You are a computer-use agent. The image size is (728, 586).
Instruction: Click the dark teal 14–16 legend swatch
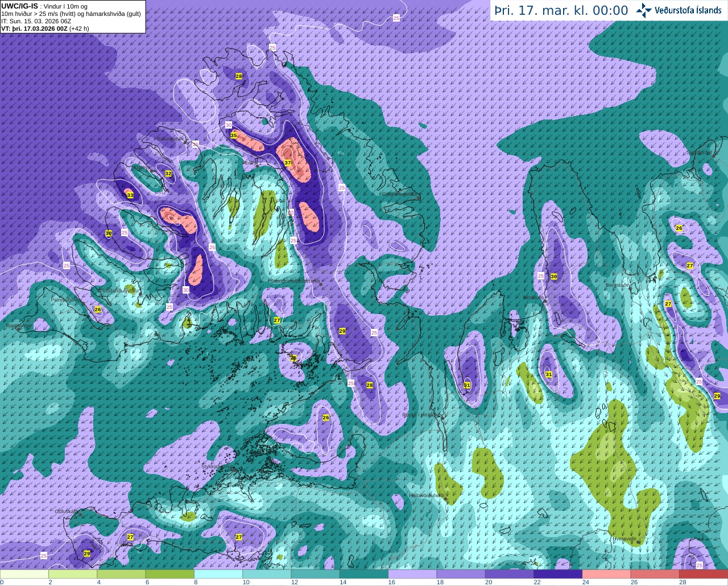tap(364, 574)
